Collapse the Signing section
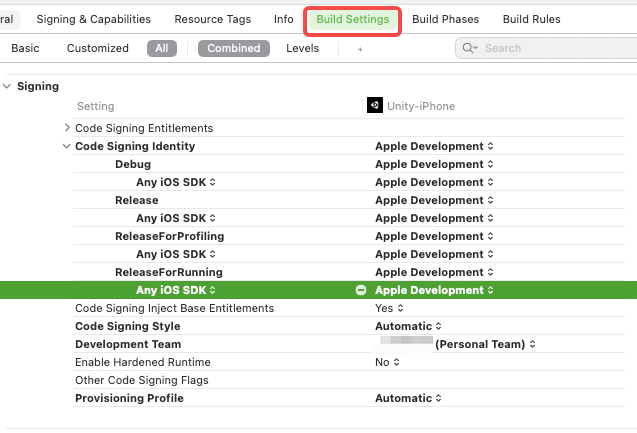637x433 pixels. 7,86
